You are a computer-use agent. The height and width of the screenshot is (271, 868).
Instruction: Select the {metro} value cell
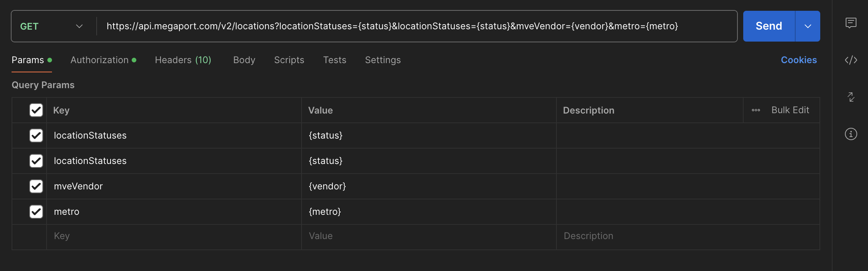[x=429, y=212]
